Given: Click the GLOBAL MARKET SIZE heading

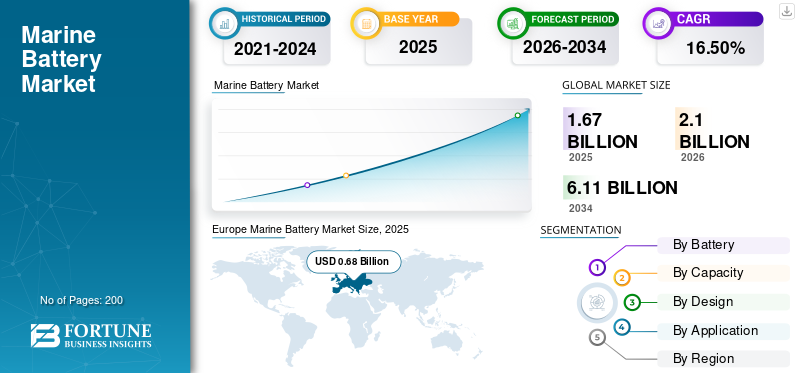Looking at the screenshot, I should coord(616,85).
